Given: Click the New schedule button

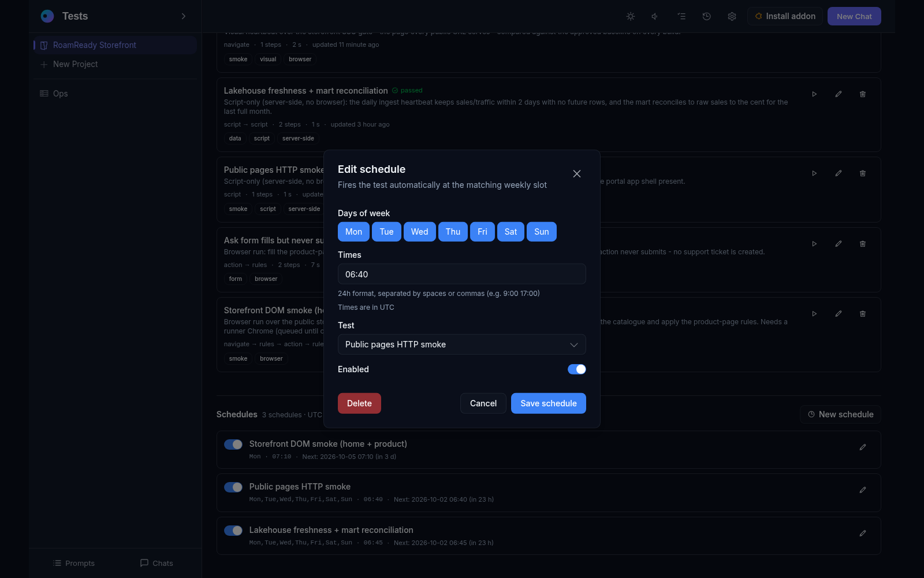Looking at the screenshot, I should tap(840, 414).
